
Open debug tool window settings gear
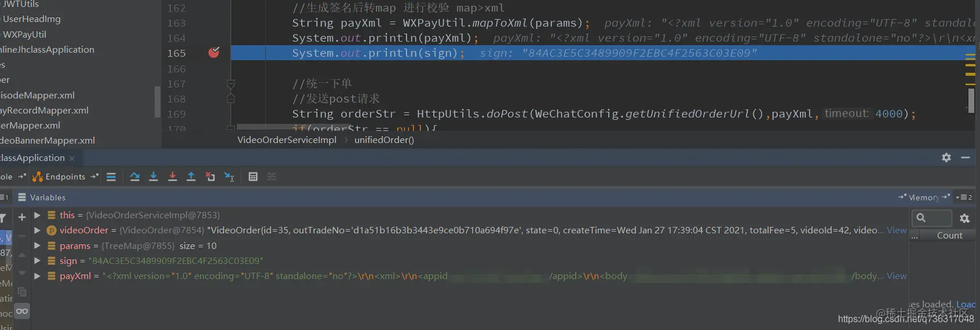[x=946, y=157]
